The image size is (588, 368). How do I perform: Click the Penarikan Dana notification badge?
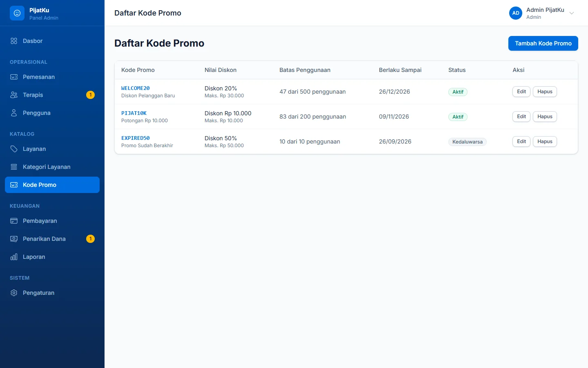91,239
